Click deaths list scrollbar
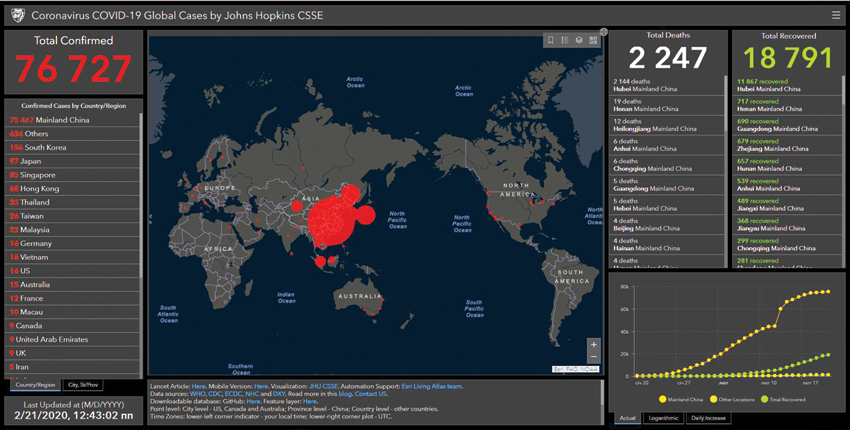Viewport: 850px width, 430px height. 726,103
